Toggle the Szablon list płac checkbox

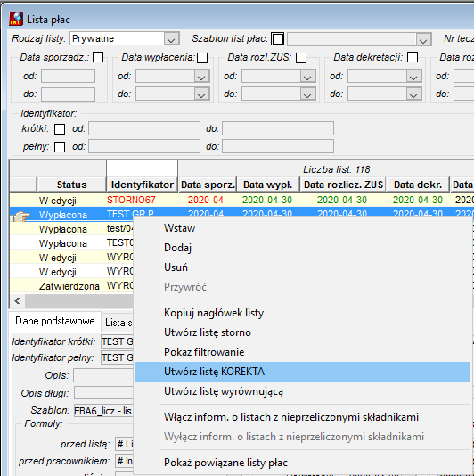(x=278, y=39)
